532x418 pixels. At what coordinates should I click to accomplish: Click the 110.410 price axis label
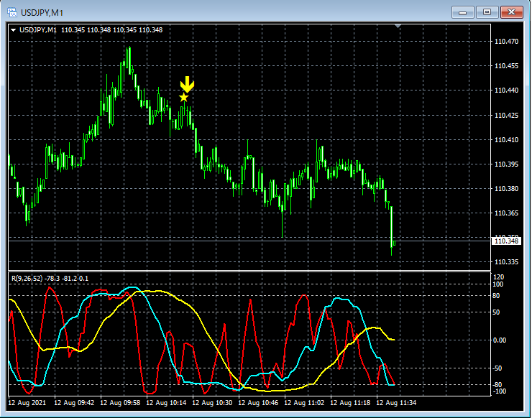(507, 139)
